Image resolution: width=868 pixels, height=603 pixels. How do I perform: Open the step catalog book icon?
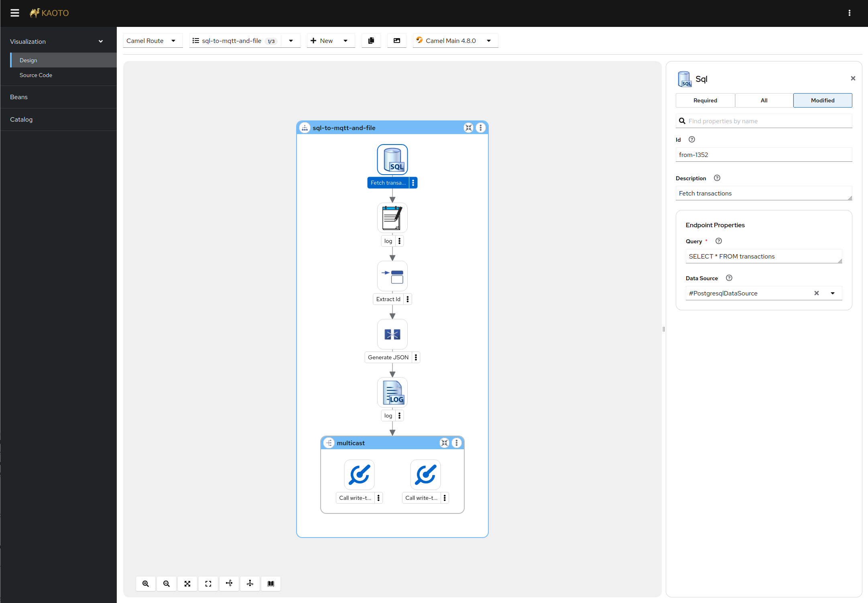[271, 583]
